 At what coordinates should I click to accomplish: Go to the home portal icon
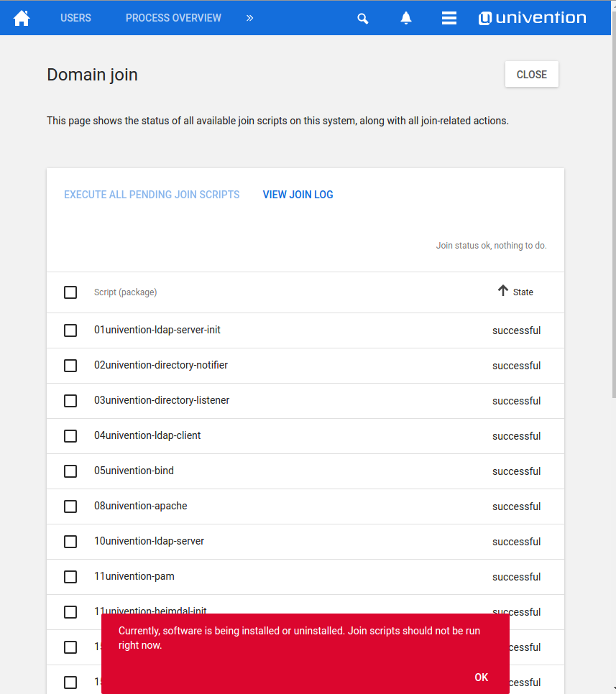pyautogui.click(x=22, y=18)
